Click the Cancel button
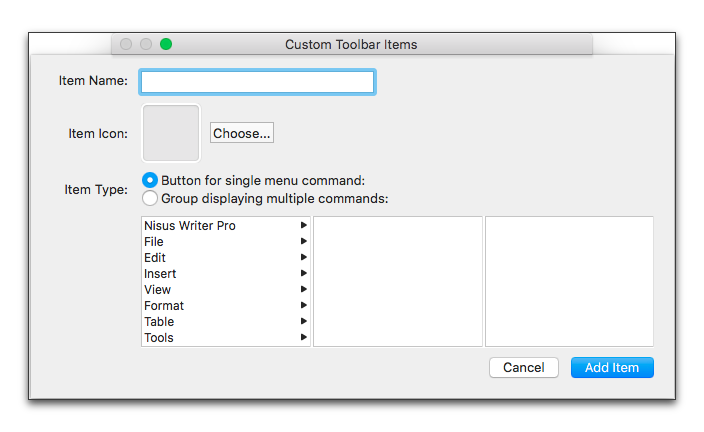 coord(524,367)
